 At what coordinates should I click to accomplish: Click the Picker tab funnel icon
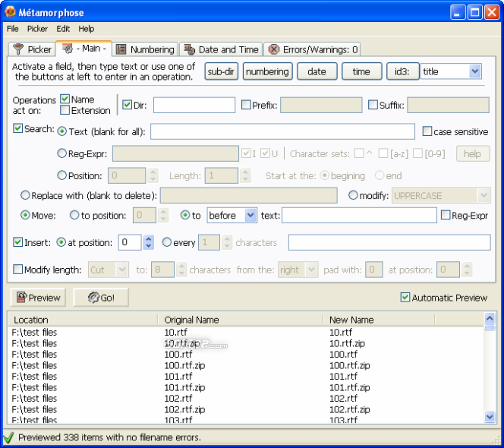pyautogui.click(x=18, y=49)
